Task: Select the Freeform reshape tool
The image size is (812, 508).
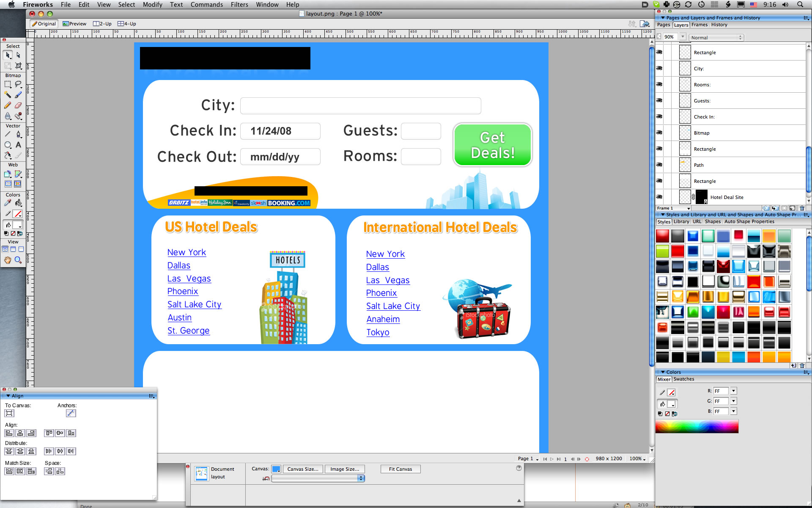Action: [8, 155]
